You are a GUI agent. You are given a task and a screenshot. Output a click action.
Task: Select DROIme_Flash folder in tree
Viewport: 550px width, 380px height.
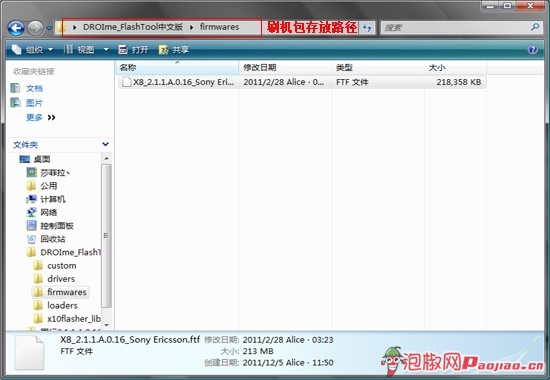[x=71, y=252]
